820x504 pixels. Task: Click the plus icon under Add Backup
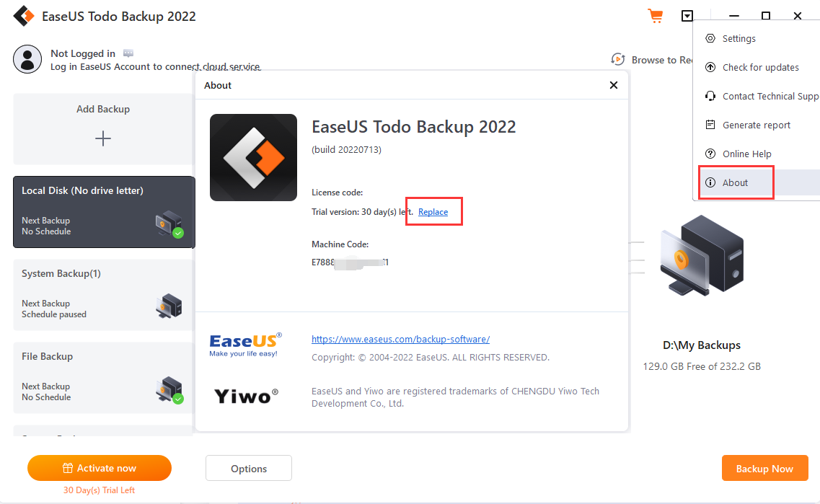tap(103, 138)
